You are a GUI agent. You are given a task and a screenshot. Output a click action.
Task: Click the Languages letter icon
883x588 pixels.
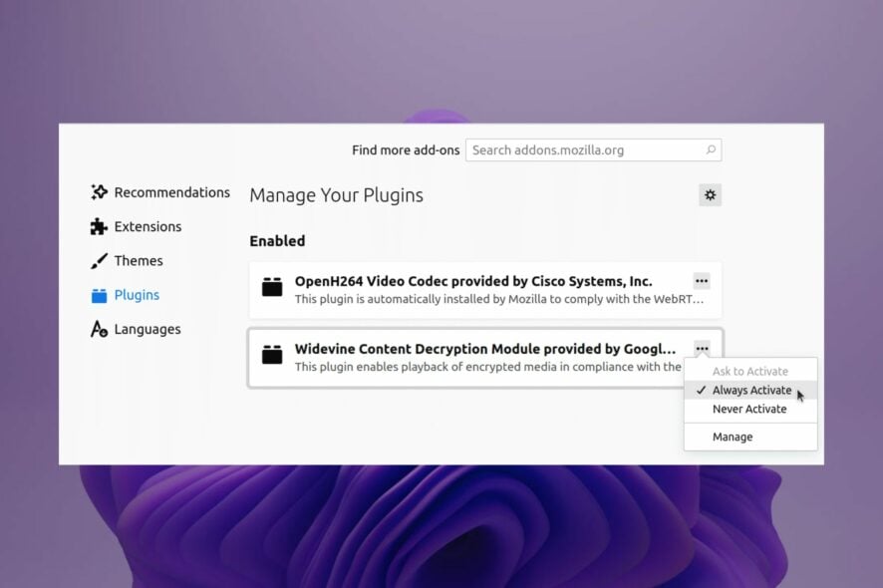(x=99, y=329)
